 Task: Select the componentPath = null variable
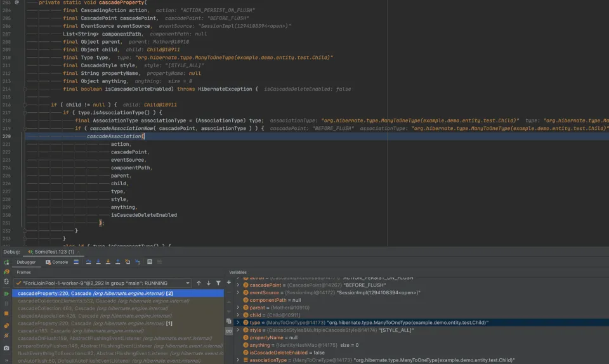click(422, 300)
